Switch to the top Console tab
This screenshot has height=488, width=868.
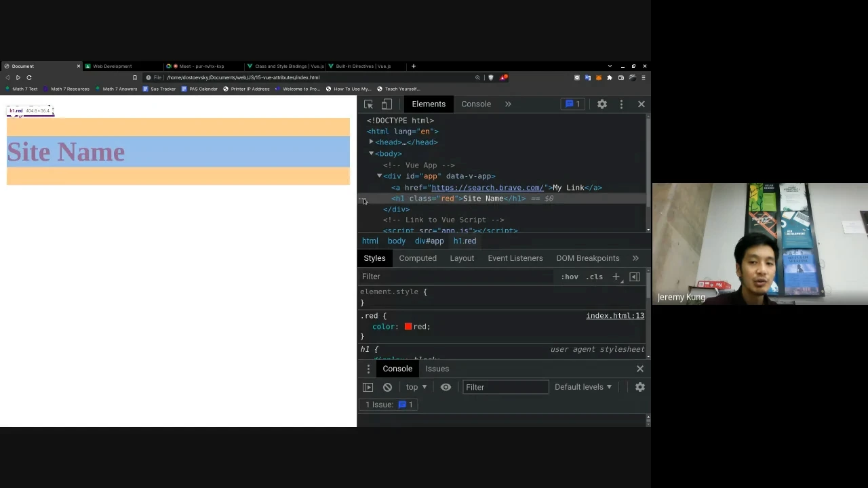[476, 104]
